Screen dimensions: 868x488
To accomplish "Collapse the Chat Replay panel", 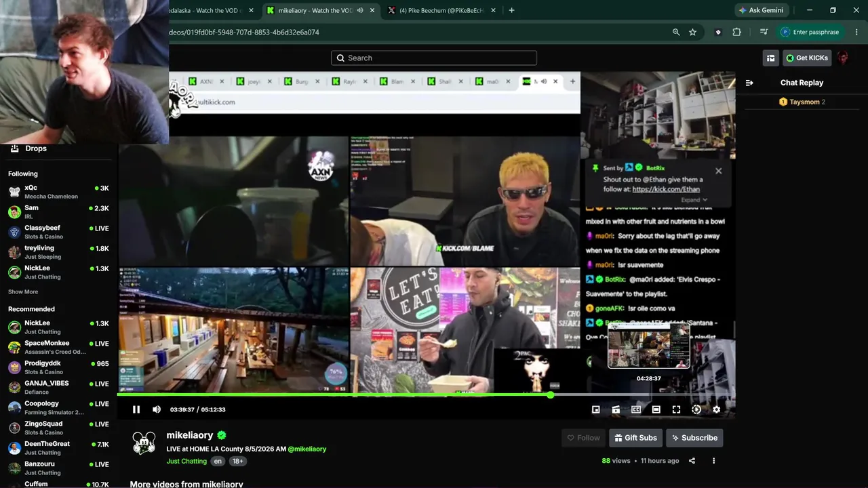I will coord(749,83).
